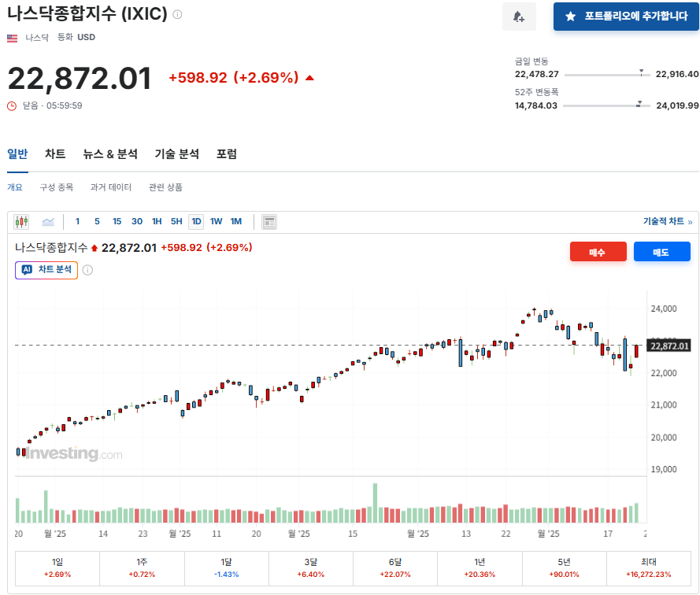This screenshot has height=595, width=700.
Task: Click the 24,019.99 52-week high value
Action: (677, 105)
